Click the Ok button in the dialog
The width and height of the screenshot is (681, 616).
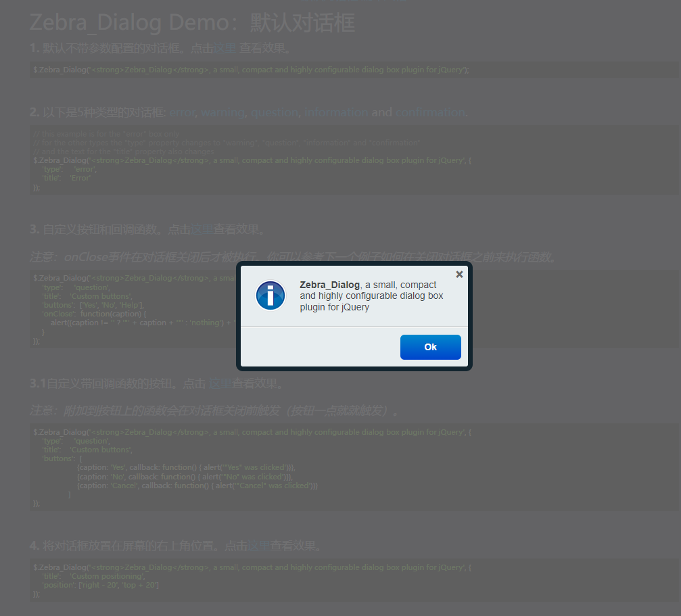[x=430, y=347]
